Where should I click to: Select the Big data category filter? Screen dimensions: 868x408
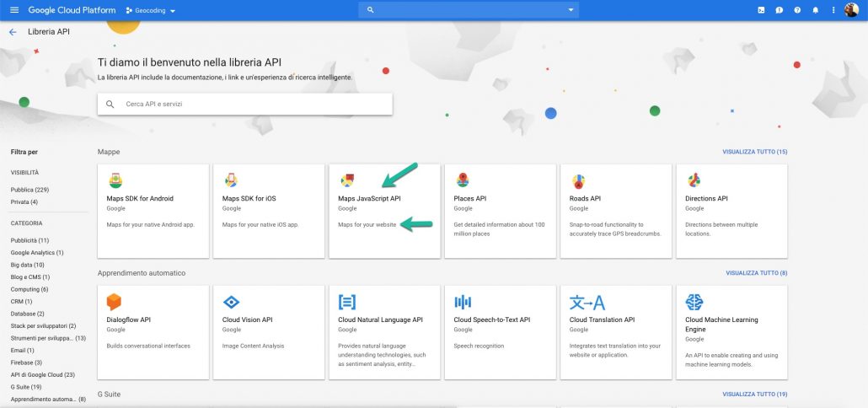pos(27,265)
